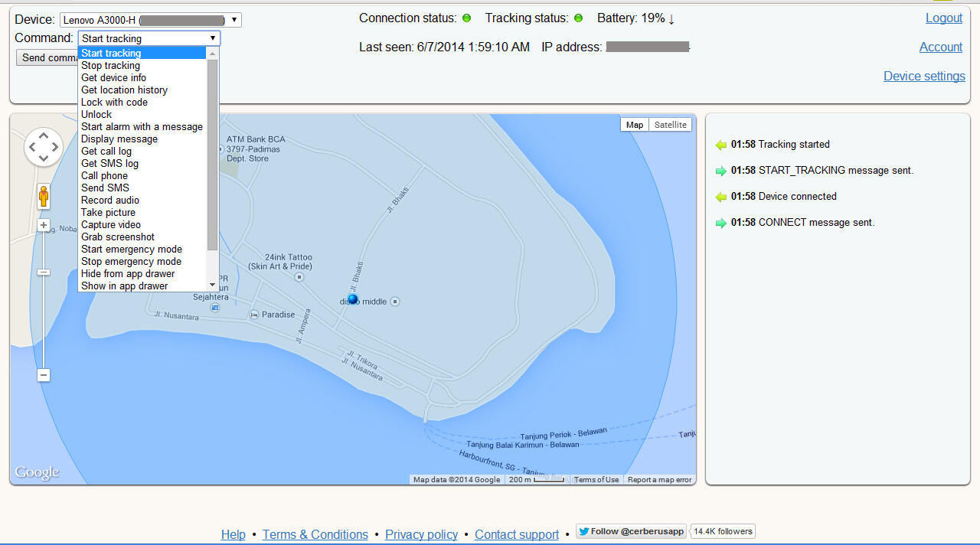Screen dimensions: 980x545
Task: Open the Device Lenovo A3000-H dropdown
Action: tap(151, 20)
